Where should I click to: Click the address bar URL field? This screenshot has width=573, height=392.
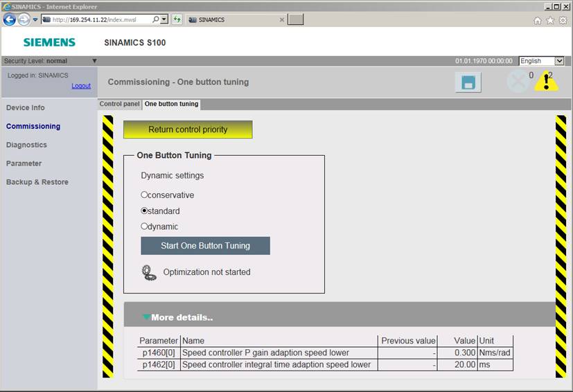(x=96, y=19)
